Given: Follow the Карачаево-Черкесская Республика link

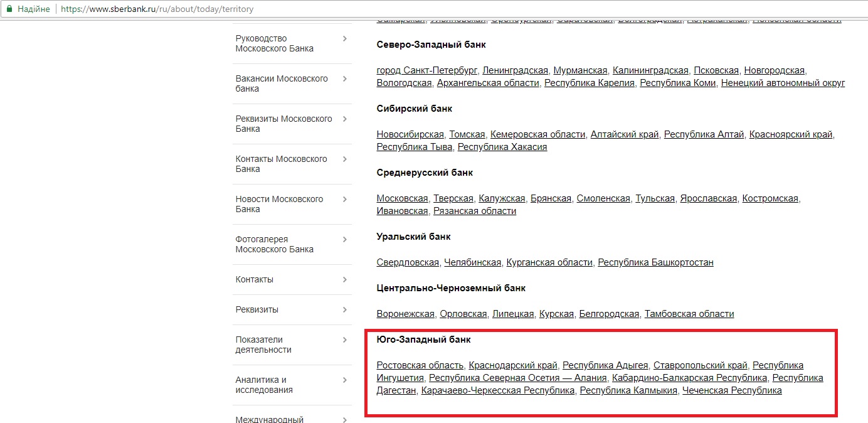Looking at the screenshot, I should (x=498, y=390).
